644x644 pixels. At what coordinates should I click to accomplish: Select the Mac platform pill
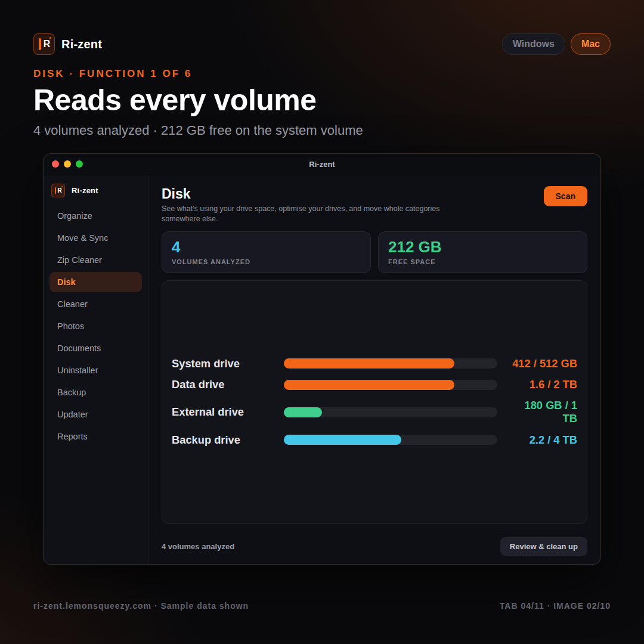(590, 44)
